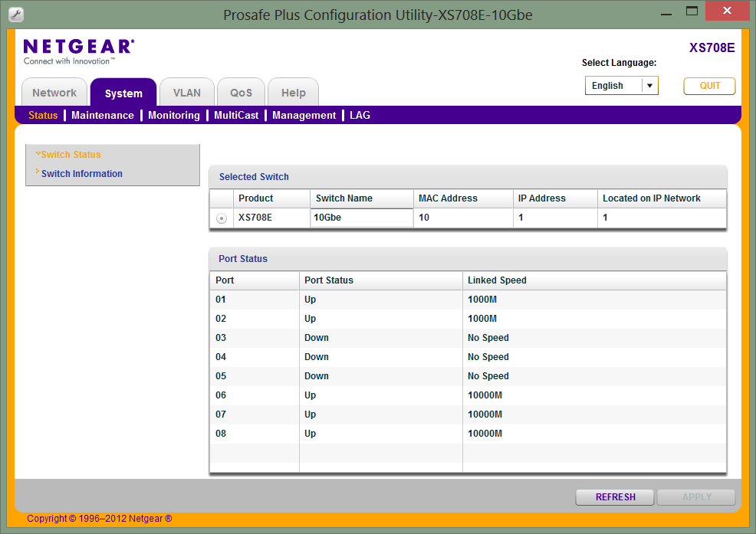Click the IP Address column header

(x=555, y=198)
